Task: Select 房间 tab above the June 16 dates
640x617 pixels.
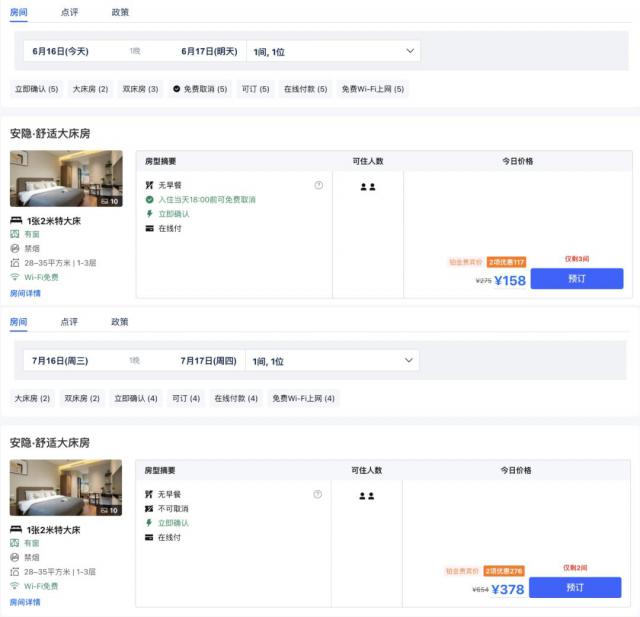Action: pyautogui.click(x=19, y=12)
